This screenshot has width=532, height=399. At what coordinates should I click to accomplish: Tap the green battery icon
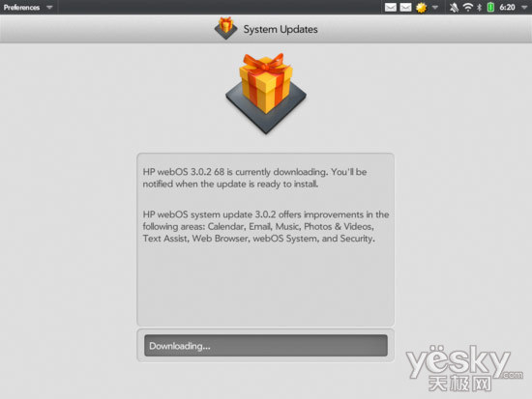coord(490,7)
